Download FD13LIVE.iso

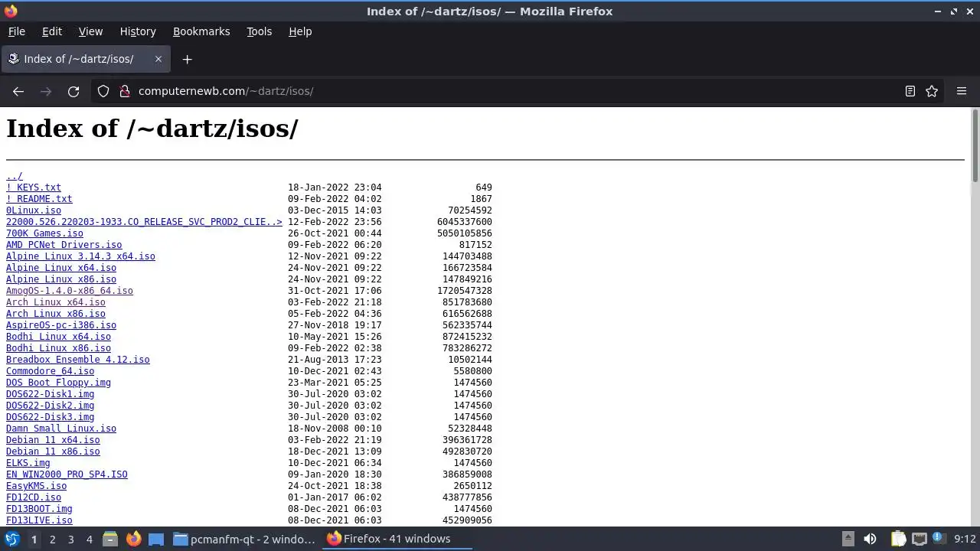point(39,520)
